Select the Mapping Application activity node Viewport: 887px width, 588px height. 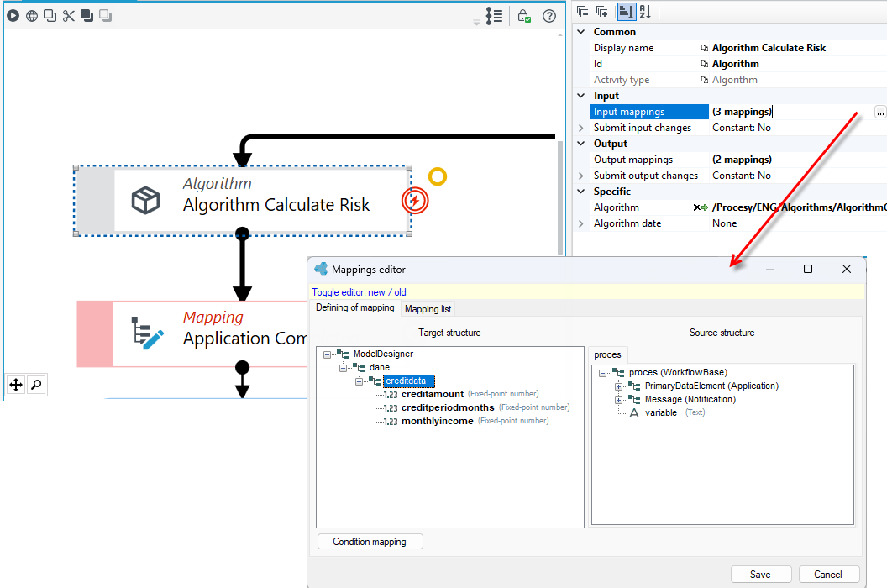(x=192, y=333)
